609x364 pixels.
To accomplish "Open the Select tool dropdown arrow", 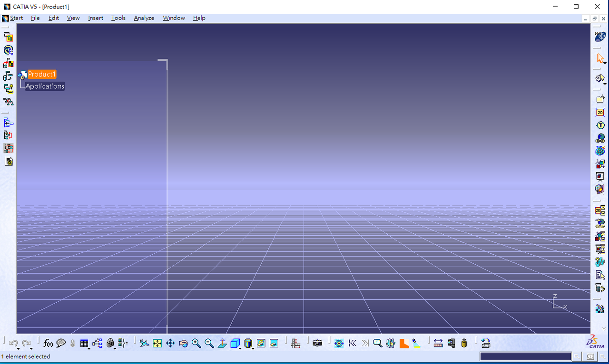I will (x=605, y=63).
